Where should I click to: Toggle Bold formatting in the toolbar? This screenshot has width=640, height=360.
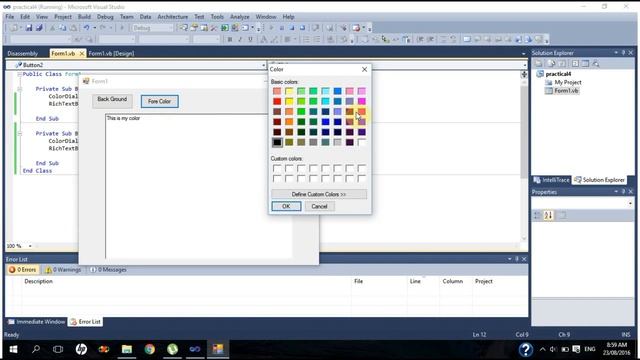click(230, 40)
